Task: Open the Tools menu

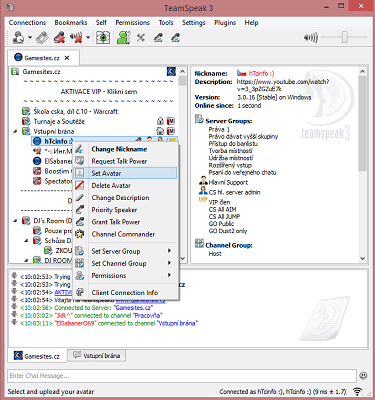Action: click(166, 23)
